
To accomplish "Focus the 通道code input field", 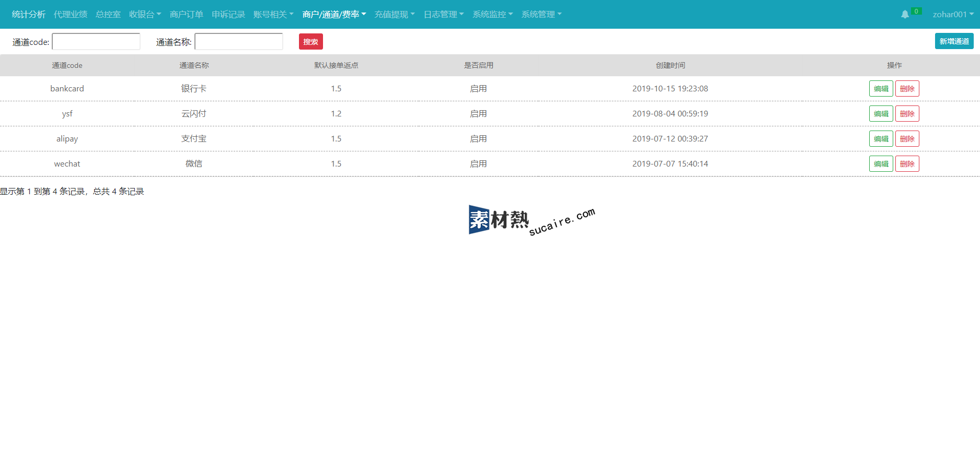I will coord(96,42).
